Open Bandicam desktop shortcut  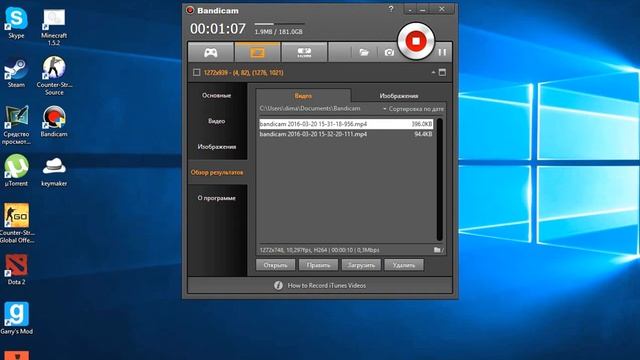pos(54,121)
